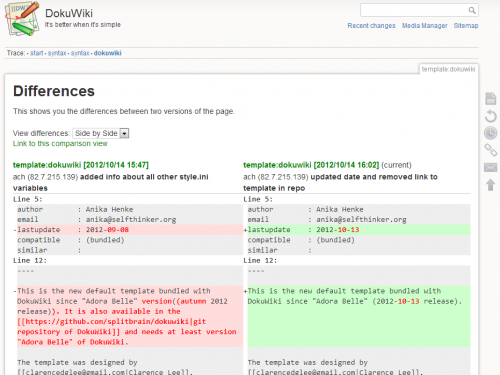Open revision template:dokuwiki 2012/10/14 15:47
500x375 pixels.
pyautogui.click(x=81, y=165)
